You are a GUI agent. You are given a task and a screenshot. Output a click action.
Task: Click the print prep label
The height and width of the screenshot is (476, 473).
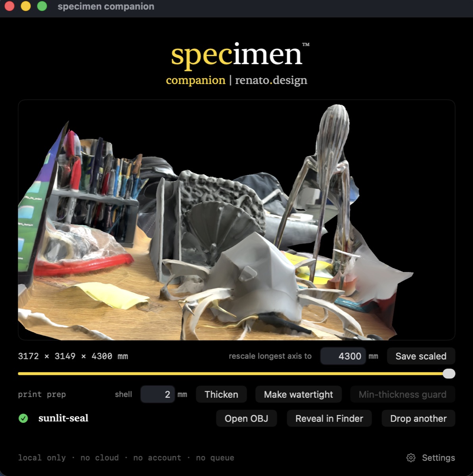point(42,394)
